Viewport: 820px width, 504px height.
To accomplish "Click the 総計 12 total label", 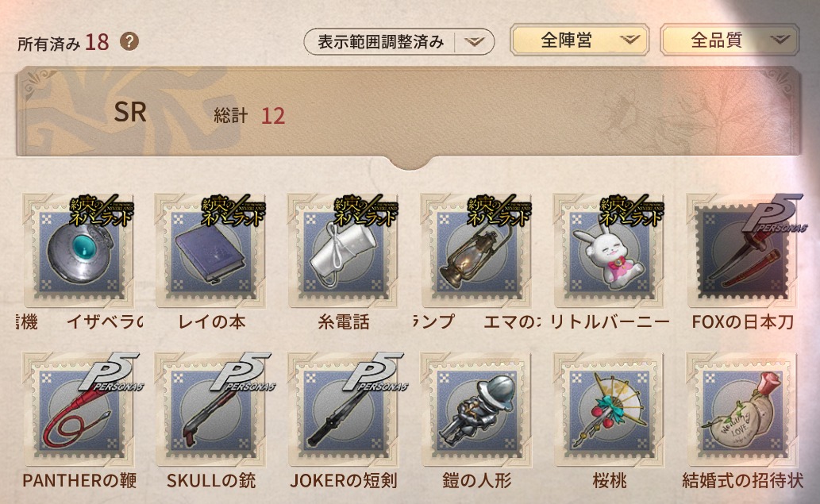I will point(249,115).
